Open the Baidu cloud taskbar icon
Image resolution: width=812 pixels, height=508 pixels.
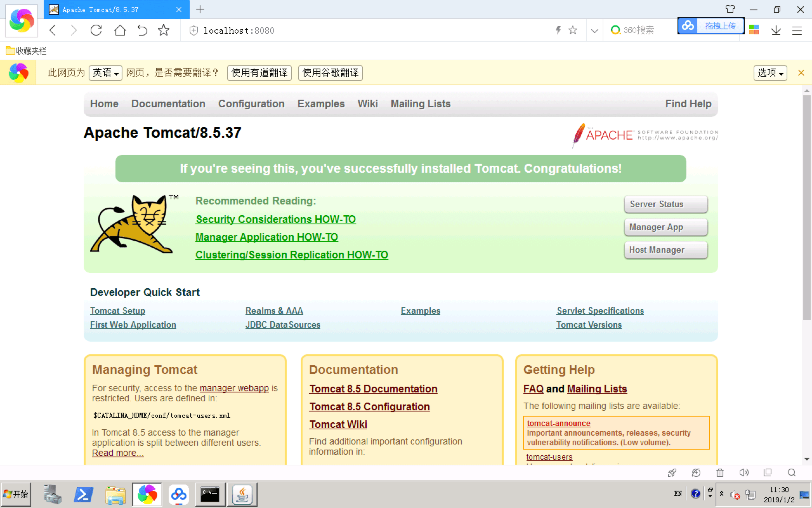179,495
